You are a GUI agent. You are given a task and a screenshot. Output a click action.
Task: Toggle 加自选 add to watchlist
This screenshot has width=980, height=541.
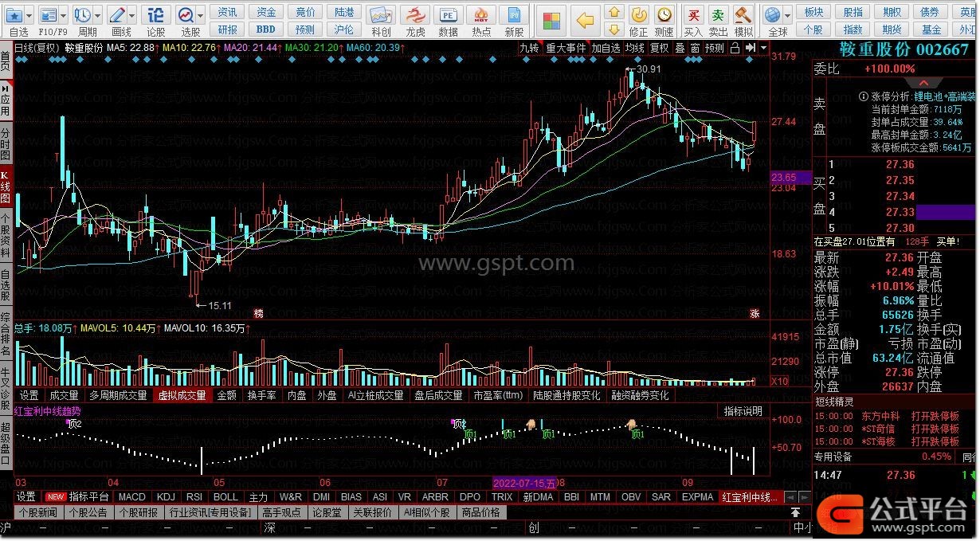pos(606,48)
